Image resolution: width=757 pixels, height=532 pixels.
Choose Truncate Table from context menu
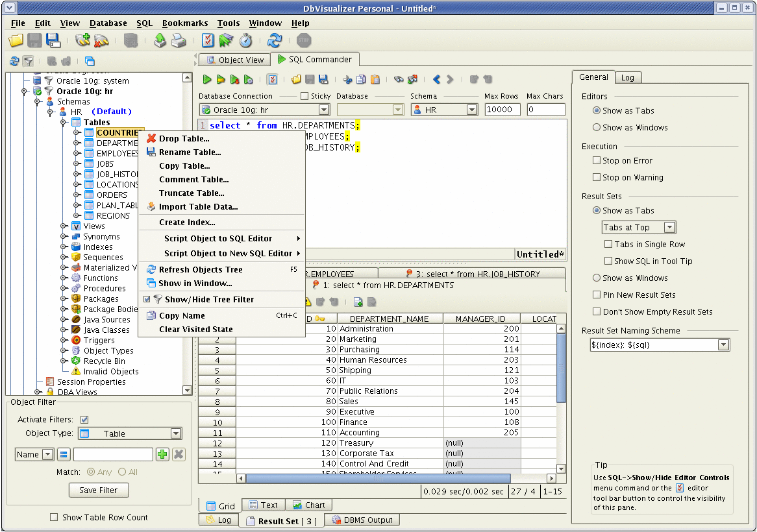[192, 193]
